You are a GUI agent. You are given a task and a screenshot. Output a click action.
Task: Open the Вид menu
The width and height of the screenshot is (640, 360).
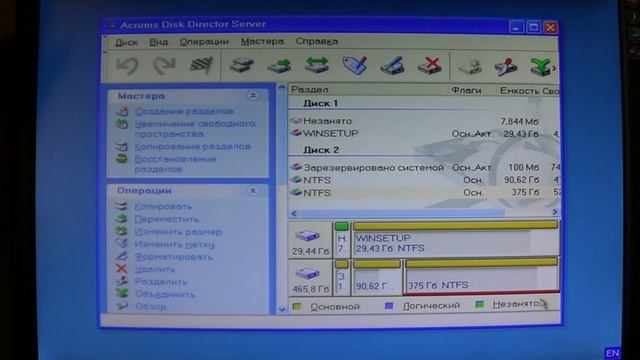(x=158, y=42)
